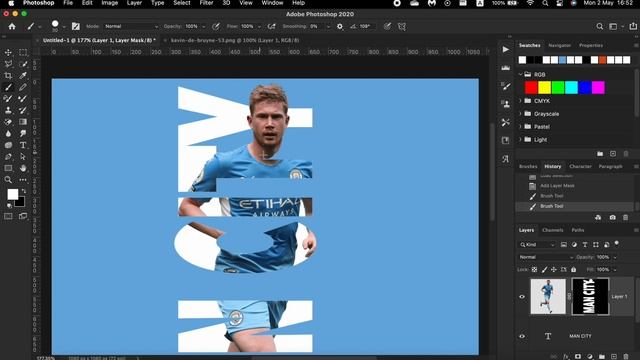This screenshot has height=360, width=640.
Task: Toggle lock image pixels brush icon
Action: click(x=544, y=269)
